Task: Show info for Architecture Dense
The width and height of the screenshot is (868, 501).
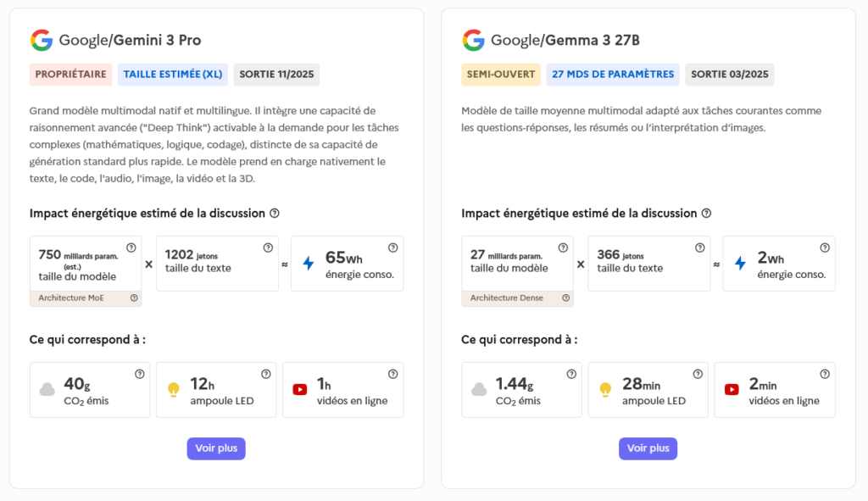Action: point(565,298)
